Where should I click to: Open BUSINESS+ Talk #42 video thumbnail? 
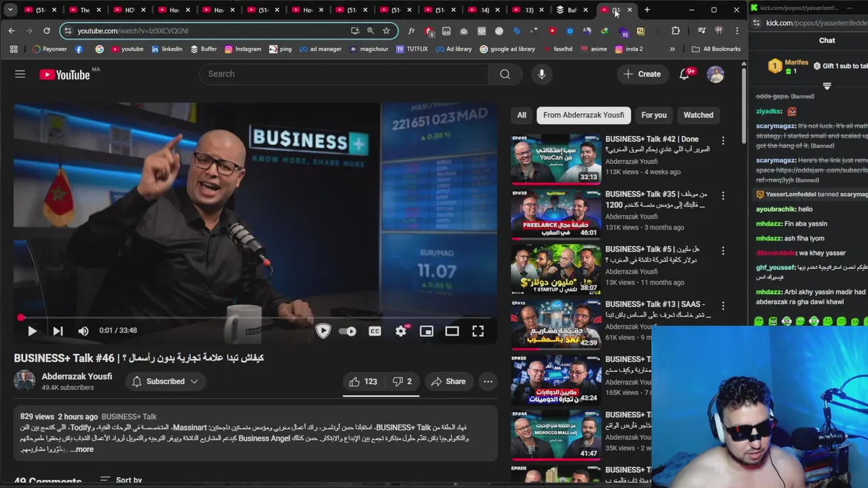556,159
